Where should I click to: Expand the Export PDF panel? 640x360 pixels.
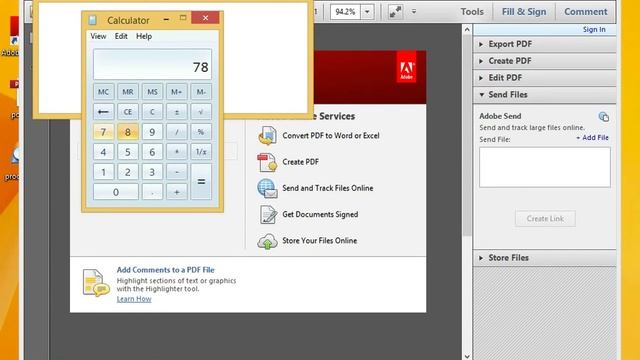[545, 44]
